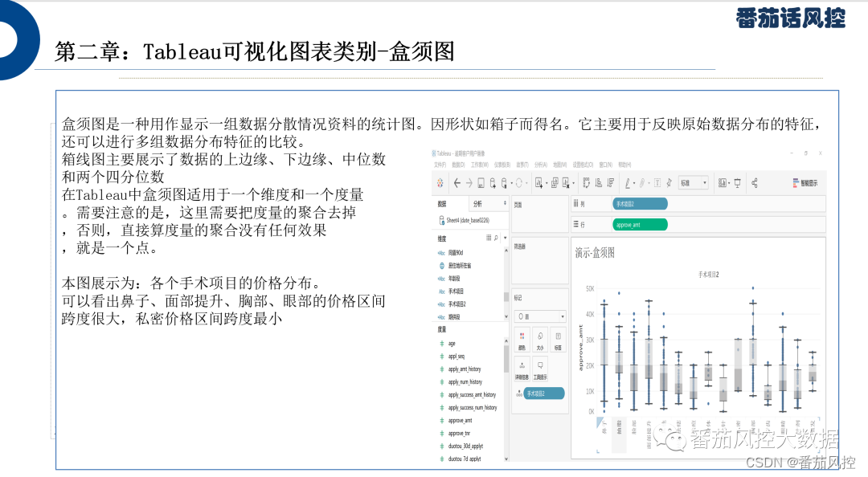Click the new worksheet icon
This screenshot has height=477, width=868.
538,182
